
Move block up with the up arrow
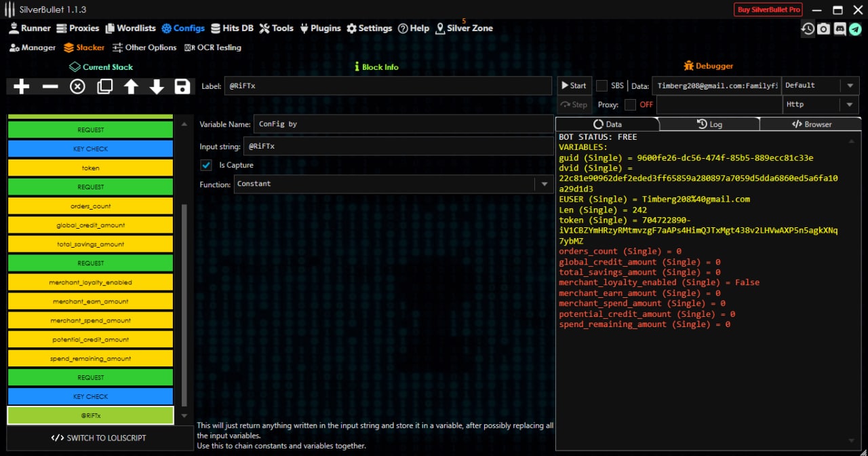[x=131, y=86]
